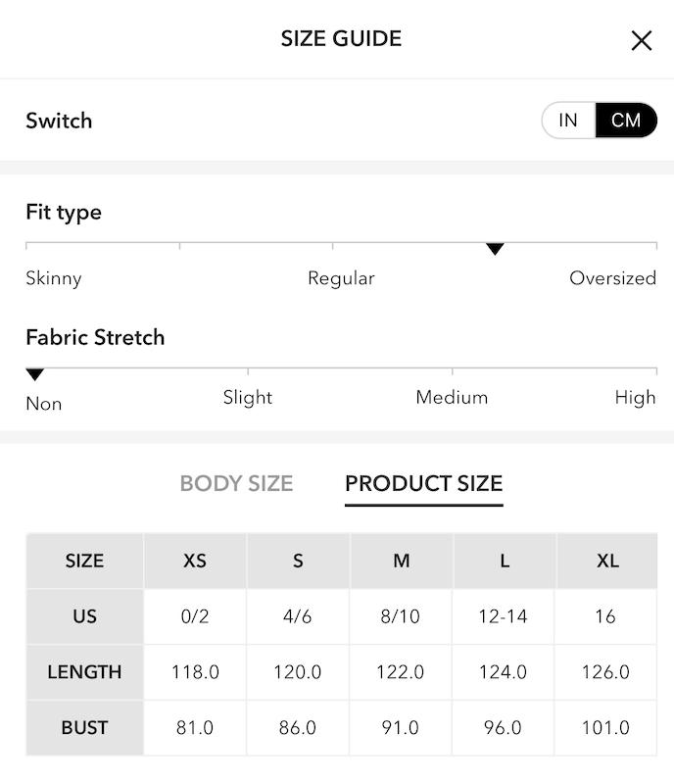Click the US 12-14 cell

504,616
